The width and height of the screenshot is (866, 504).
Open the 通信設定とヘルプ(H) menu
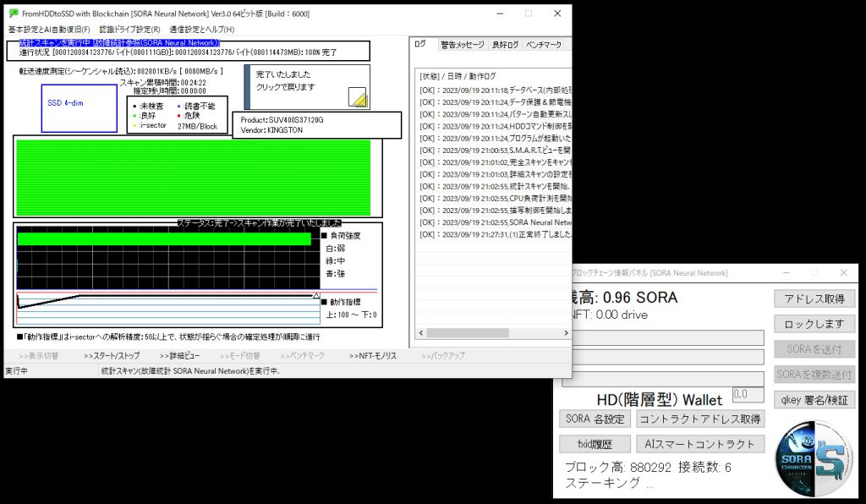pos(201,30)
